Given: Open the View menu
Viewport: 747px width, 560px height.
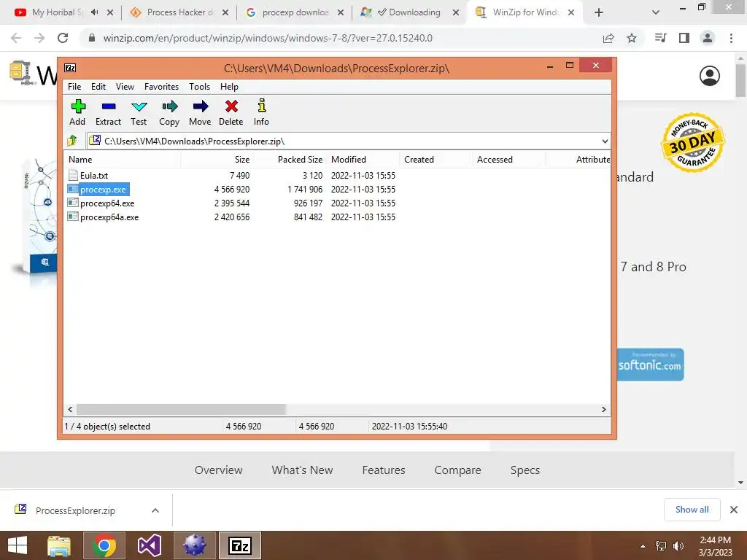Looking at the screenshot, I should pyautogui.click(x=125, y=87).
